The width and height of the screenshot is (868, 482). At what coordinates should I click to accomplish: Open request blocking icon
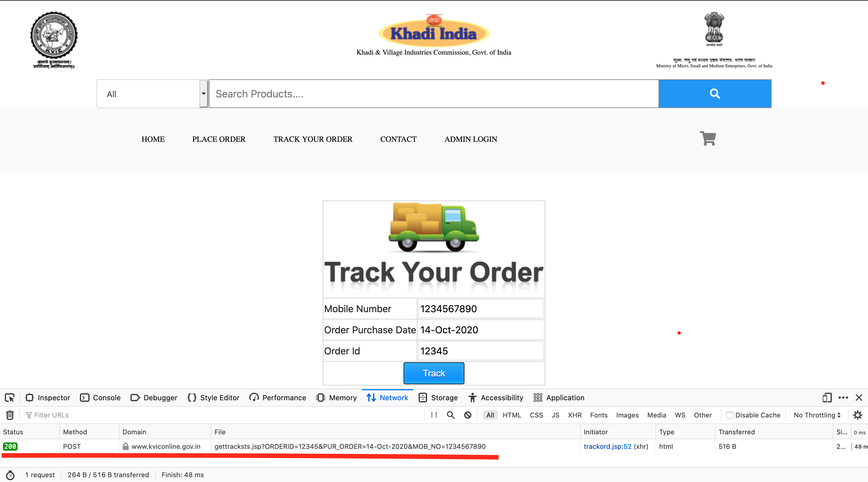pos(467,415)
